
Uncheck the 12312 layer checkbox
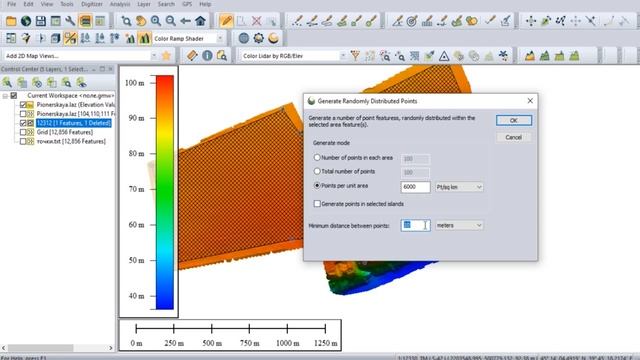click(23, 123)
